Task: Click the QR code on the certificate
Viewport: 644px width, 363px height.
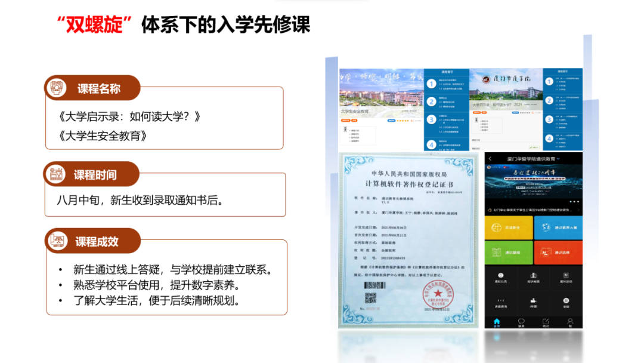Action: pyautogui.click(x=371, y=297)
